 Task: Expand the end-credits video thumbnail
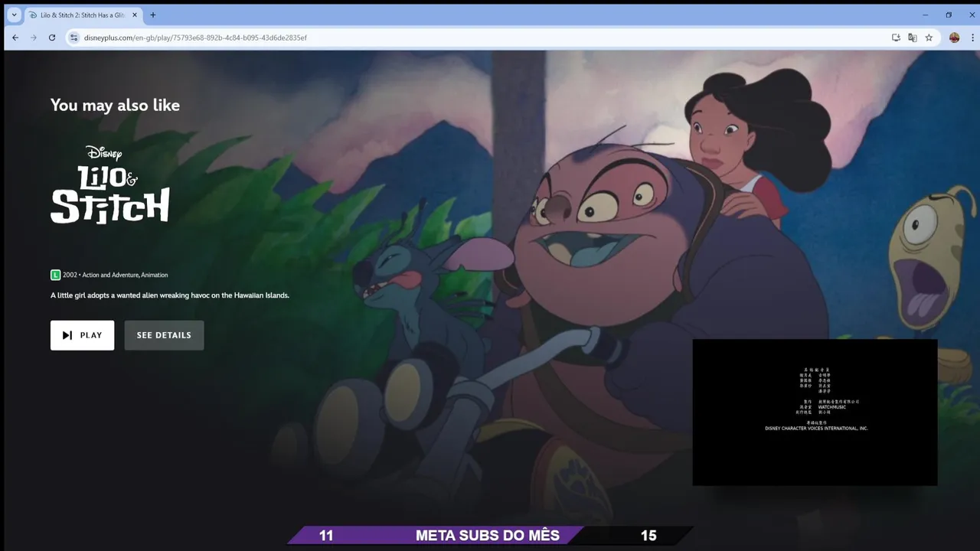coord(815,412)
